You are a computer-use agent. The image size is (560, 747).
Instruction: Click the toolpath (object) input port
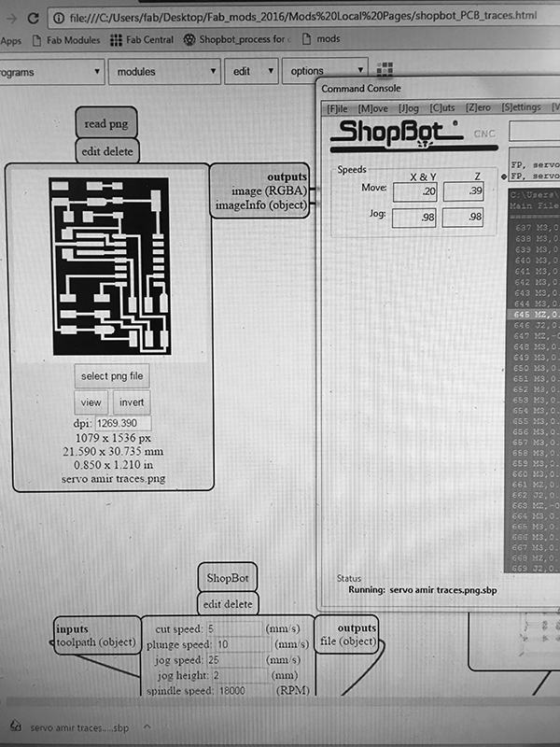(x=96, y=642)
